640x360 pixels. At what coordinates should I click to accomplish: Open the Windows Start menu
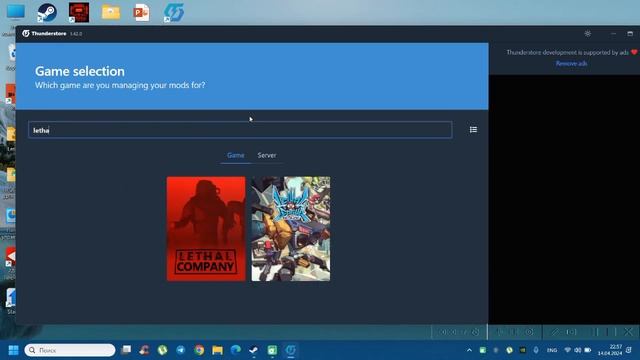13,350
